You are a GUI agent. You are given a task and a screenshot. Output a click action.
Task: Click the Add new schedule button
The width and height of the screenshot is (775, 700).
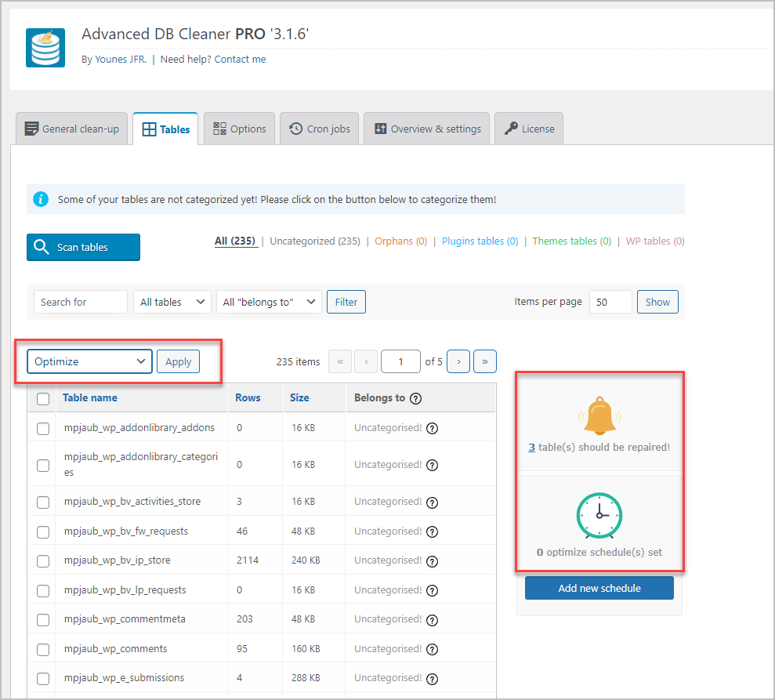click(x=599, y=587)
